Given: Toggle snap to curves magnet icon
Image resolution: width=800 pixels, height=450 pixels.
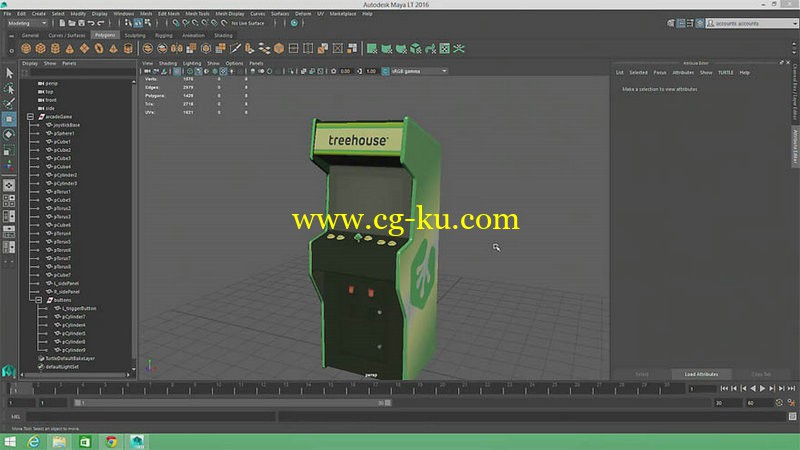Looking at the screenshot, I should pos(185,23).
